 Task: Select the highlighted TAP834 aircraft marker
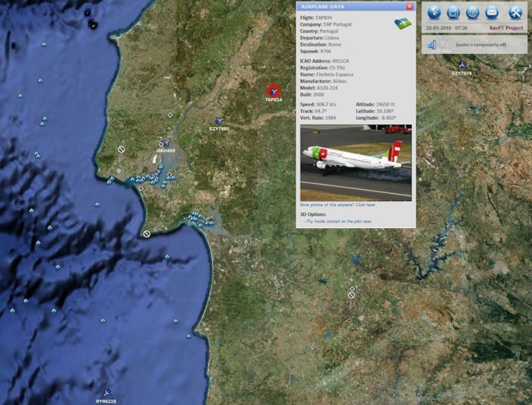pos(274,91)
